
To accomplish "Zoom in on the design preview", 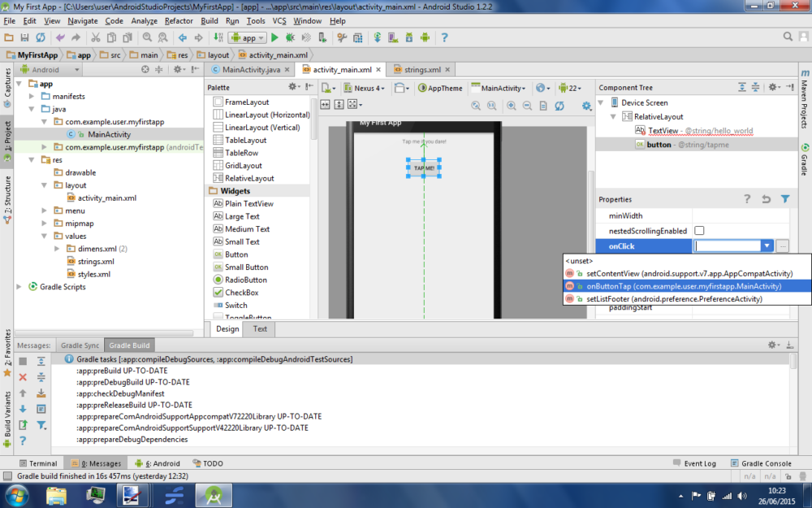I will [x=512, y=106].
